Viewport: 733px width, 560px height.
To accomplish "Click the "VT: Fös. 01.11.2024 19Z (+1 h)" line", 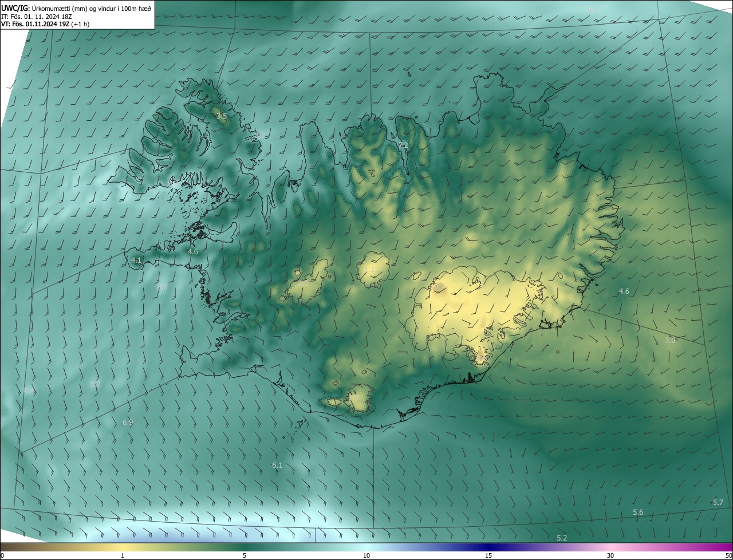I will pos(45,24).
